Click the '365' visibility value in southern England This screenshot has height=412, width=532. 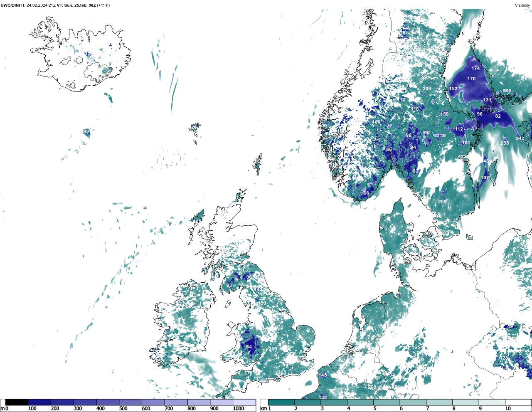282,372
